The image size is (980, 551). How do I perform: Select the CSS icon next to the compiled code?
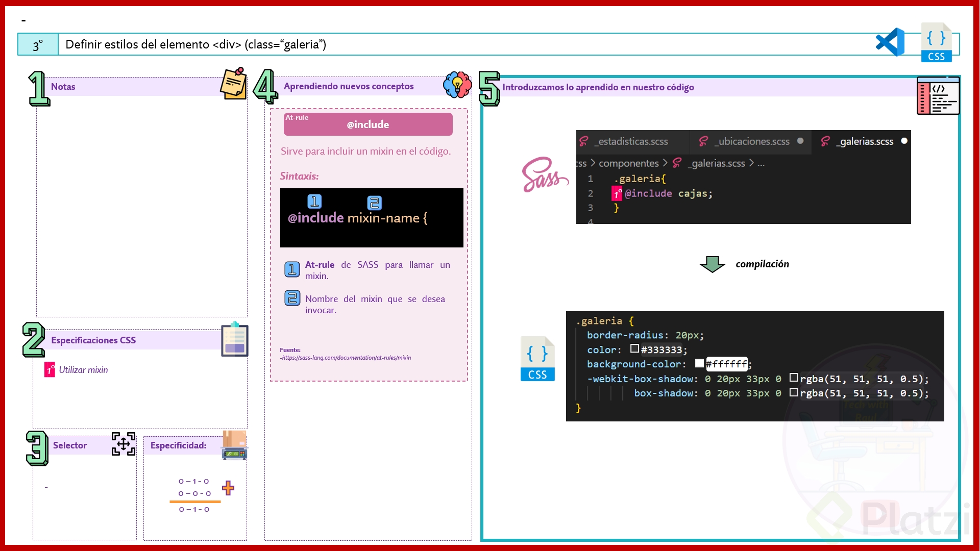(537, 359)
